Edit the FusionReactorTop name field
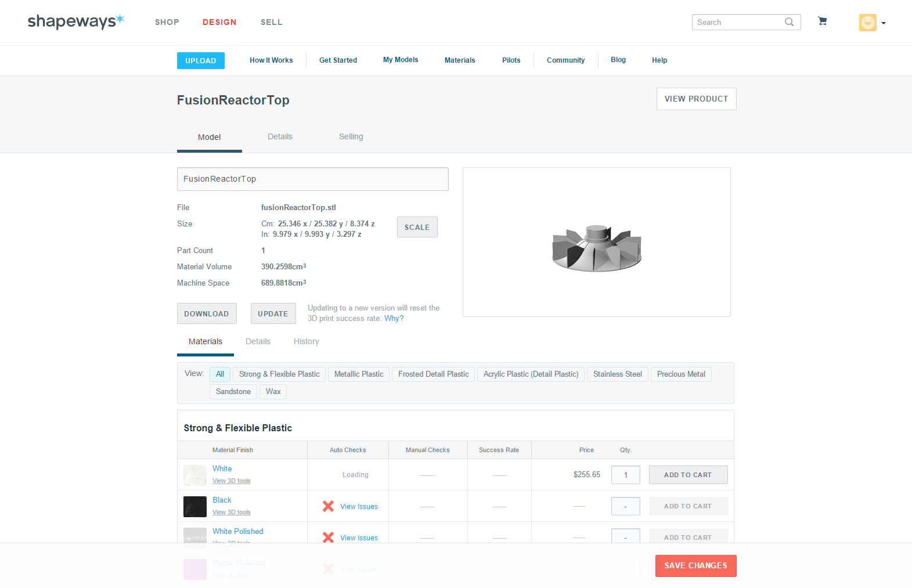Viewport: 912px width, 588px height. (x=312, y=179)
